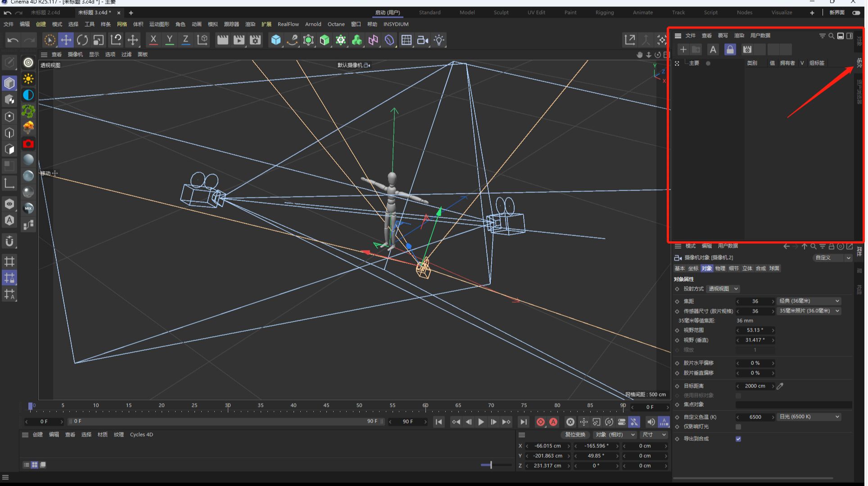Switch to the Sculpt layout
Viewport: 868px width, 486px height.
point(501,13)
